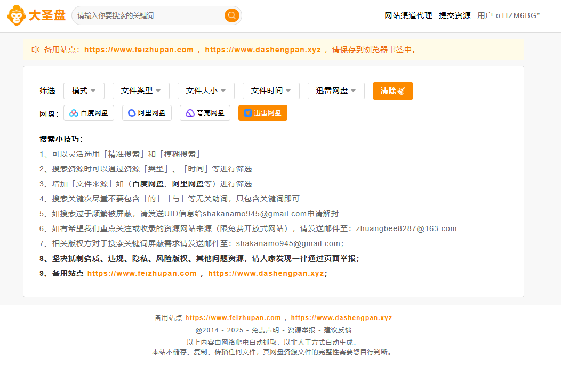
Task: Open 网站渠道代理 in the top navigation
Action: (x=408, y=15)
